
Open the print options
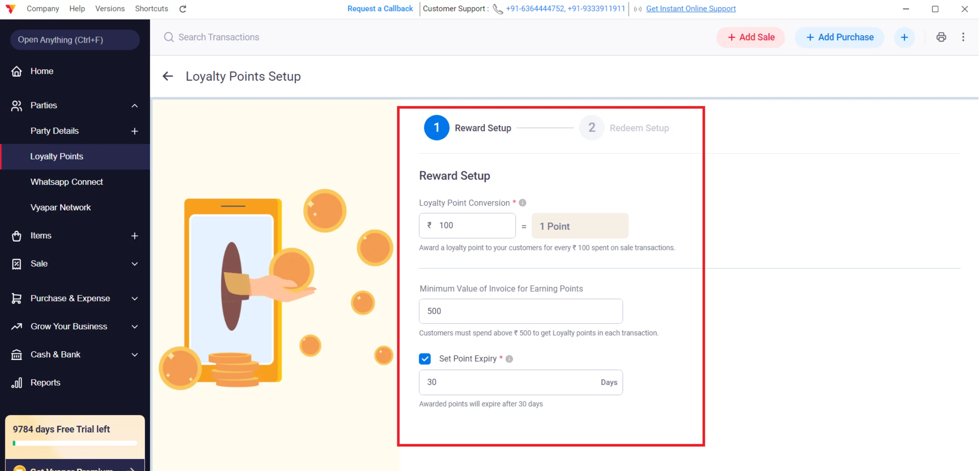pos(941,37)
